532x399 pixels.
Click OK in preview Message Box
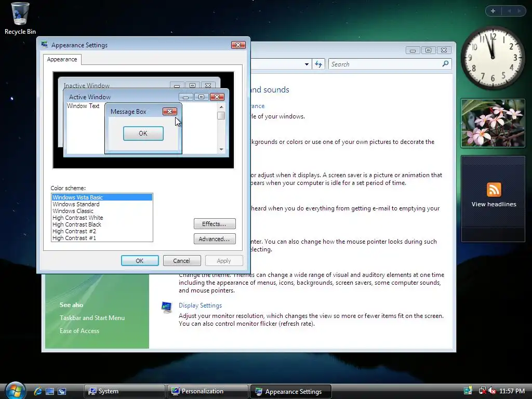(143, 134)
